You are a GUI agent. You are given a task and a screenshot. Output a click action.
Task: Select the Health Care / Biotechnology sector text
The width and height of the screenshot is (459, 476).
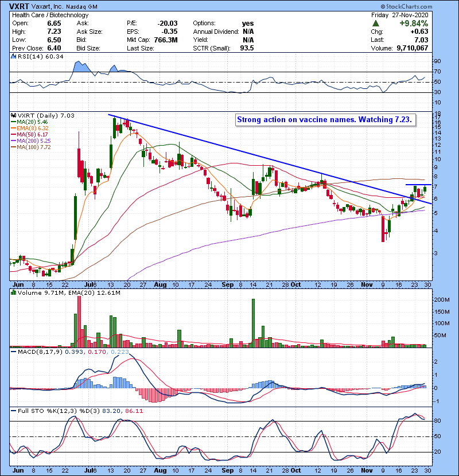50,15
